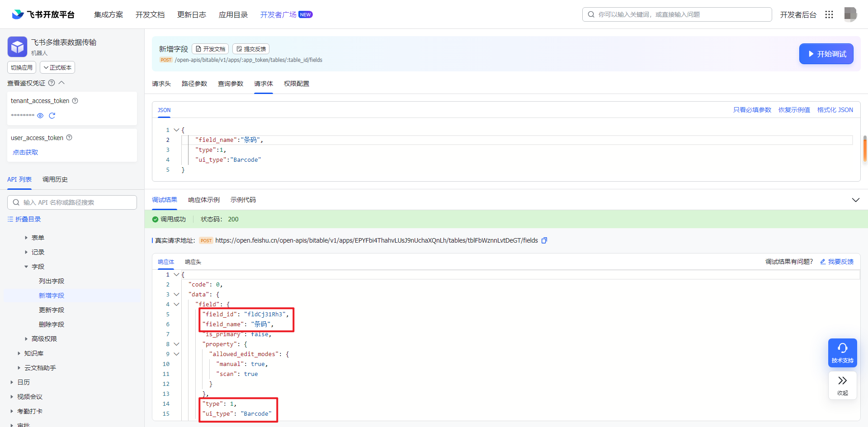Click 提交反馈 button
This screenshot has width=868, height=427.
[x=251, y=49]
